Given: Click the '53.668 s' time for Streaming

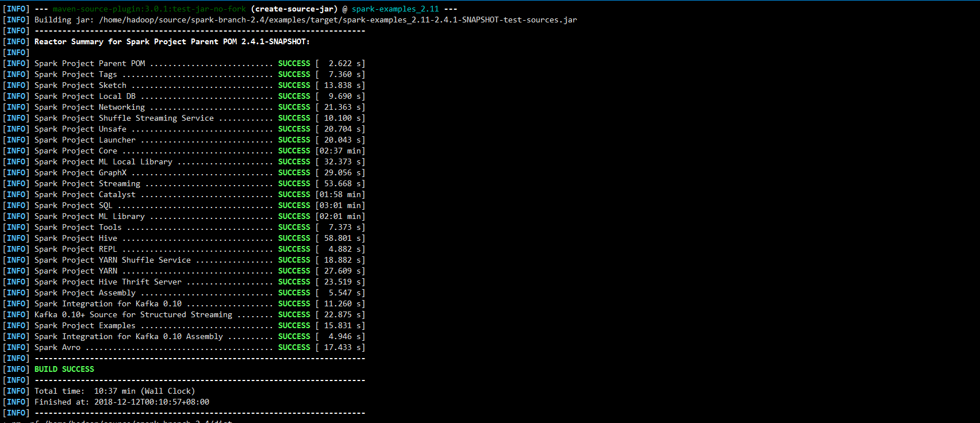Looking at the screenshot, I should 343,184.
